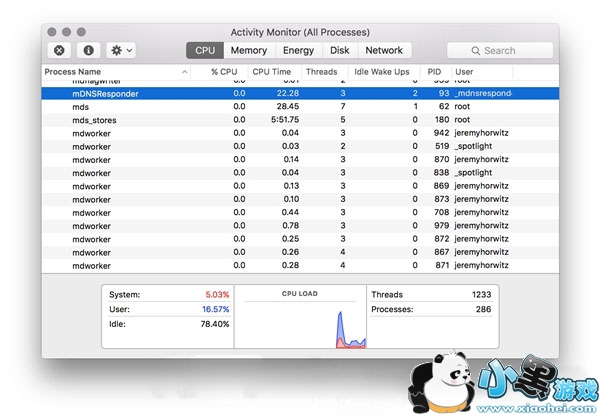Close the Activity Monitor window
Image resolution: width=600 pixels, height=417 pixels.
[52, 32]
